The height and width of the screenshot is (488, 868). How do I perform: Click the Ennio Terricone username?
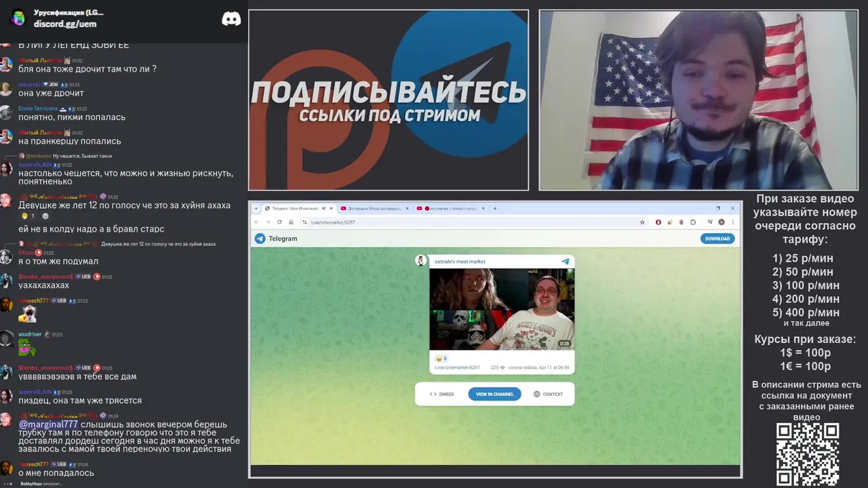pos(38,108)
